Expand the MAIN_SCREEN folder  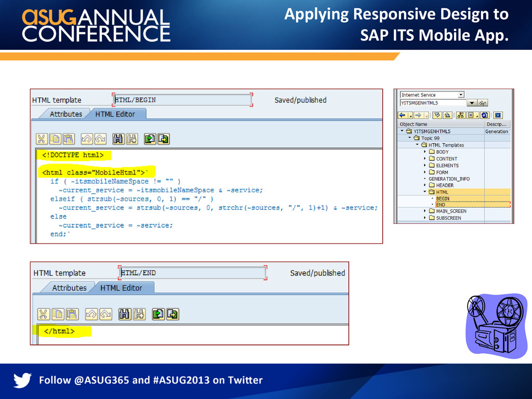pyautogui.click(x=425, y=211)
